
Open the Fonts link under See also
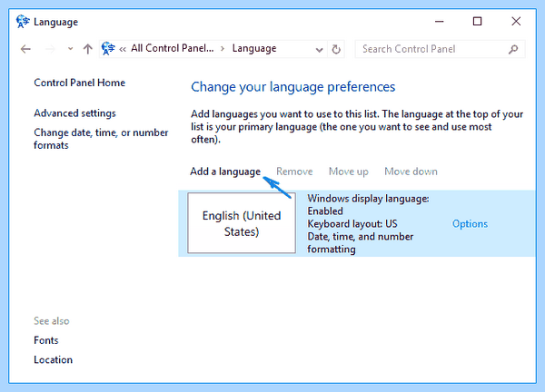[x=46, y=340]
